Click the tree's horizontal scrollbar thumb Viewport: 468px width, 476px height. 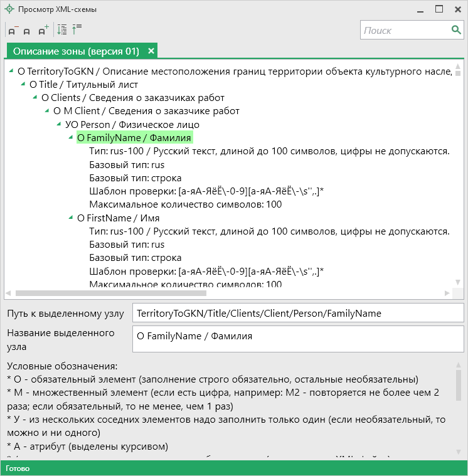110,293
